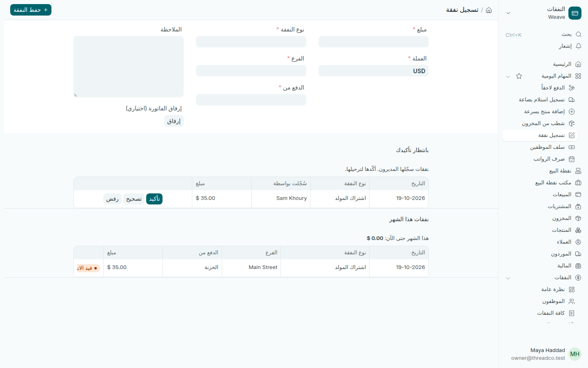
Task: Open المخزون in the sidebar
Action: click(542, 218)
